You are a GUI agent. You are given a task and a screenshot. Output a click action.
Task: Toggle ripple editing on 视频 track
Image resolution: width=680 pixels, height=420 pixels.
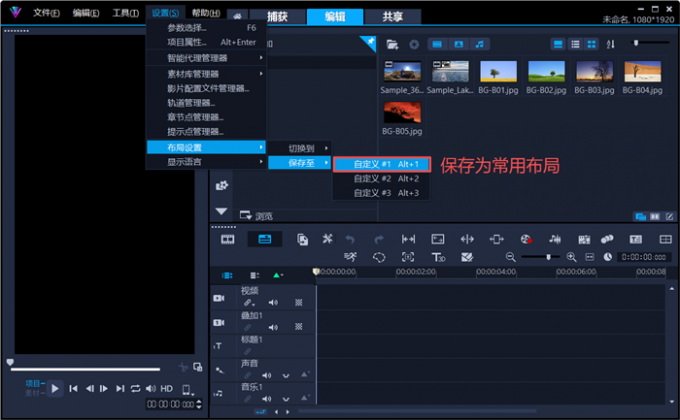click(249, 302)
